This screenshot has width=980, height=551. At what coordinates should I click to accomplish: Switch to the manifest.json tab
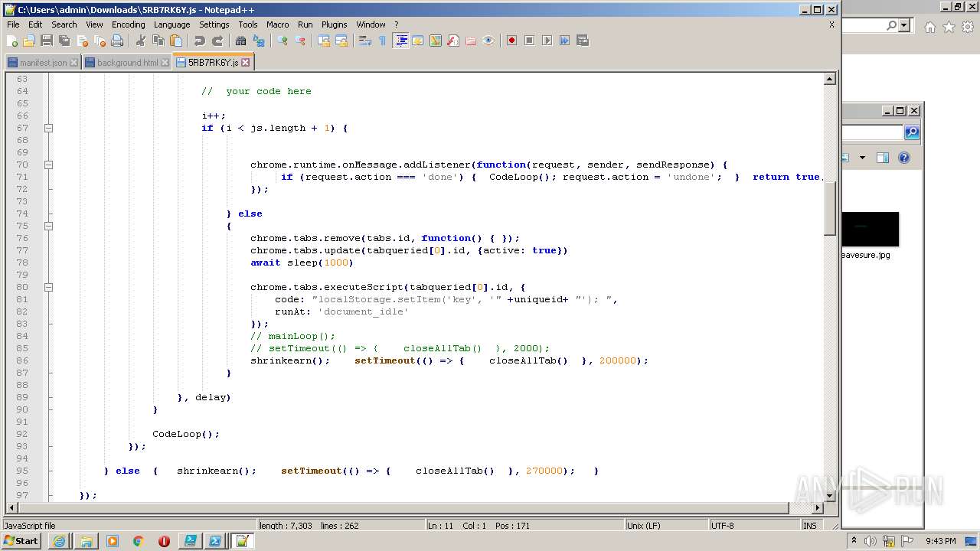42,63
